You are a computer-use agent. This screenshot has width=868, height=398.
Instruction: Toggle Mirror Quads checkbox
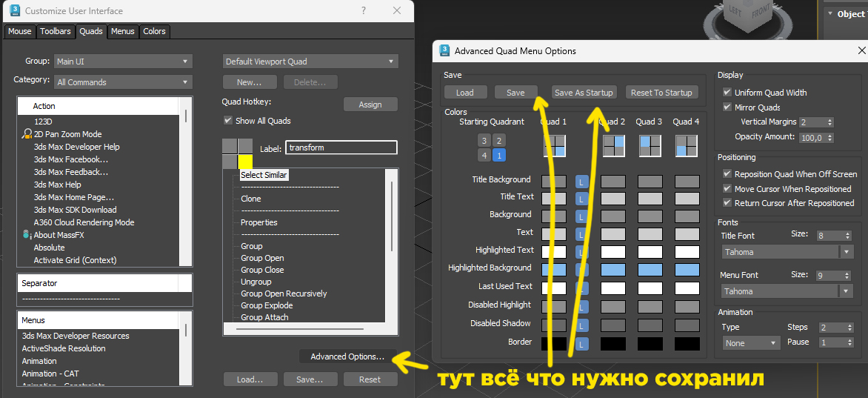[x=727, y=107]
